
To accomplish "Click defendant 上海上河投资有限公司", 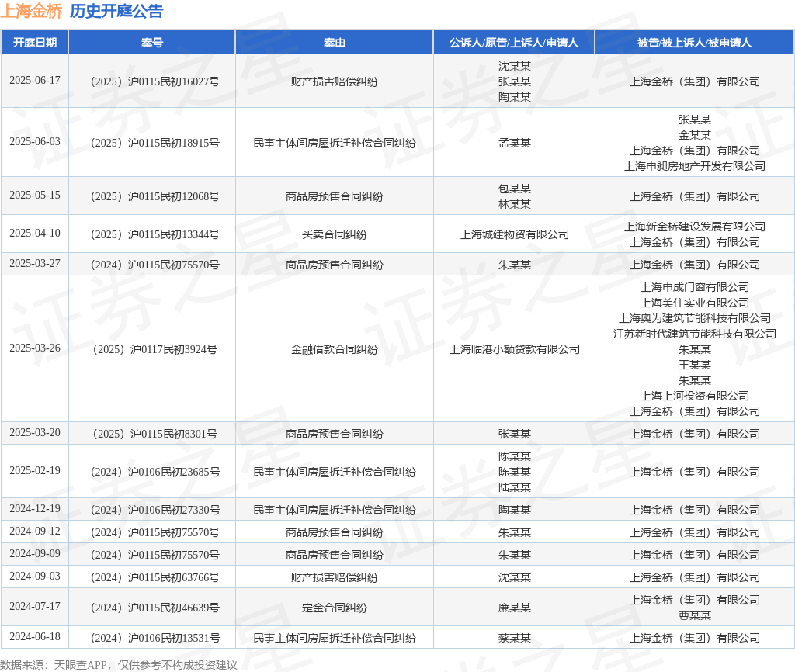I will coord(695,396).
